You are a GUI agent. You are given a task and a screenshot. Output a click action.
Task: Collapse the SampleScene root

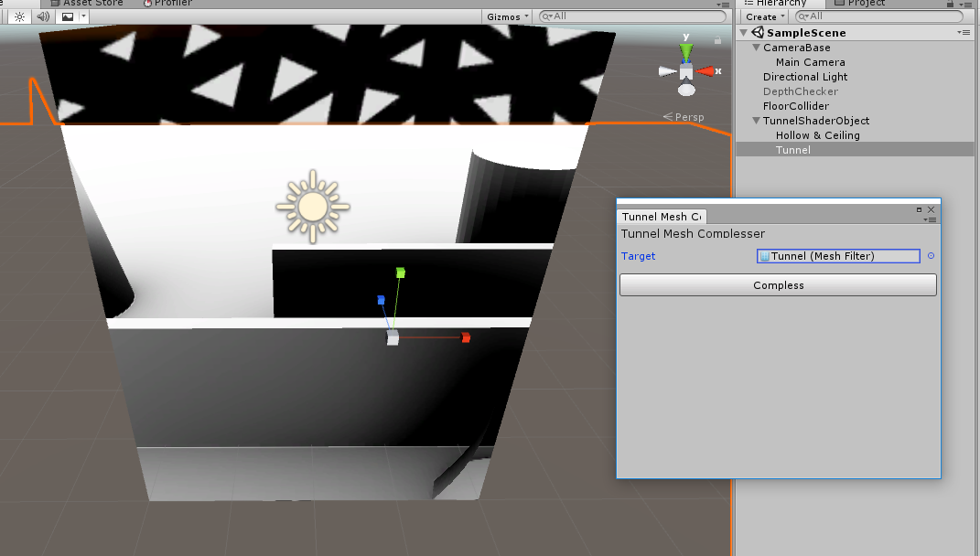pos(744,33)
